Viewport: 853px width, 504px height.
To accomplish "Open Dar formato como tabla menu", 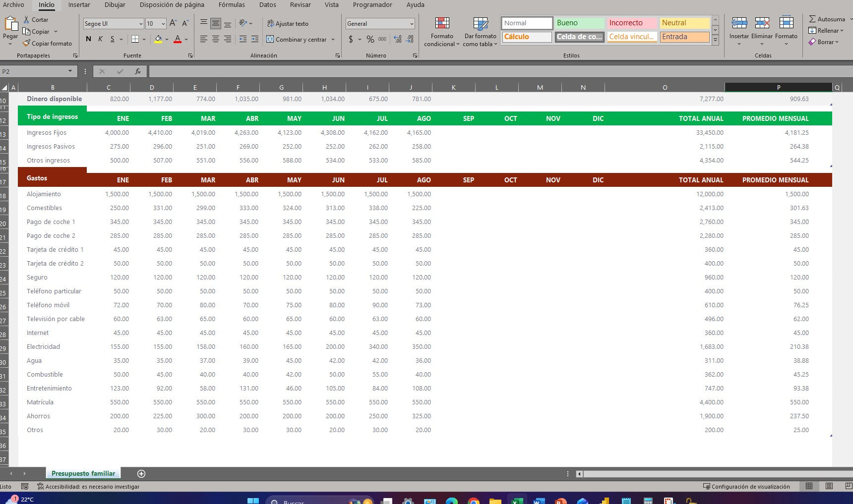I will point(480,32).
